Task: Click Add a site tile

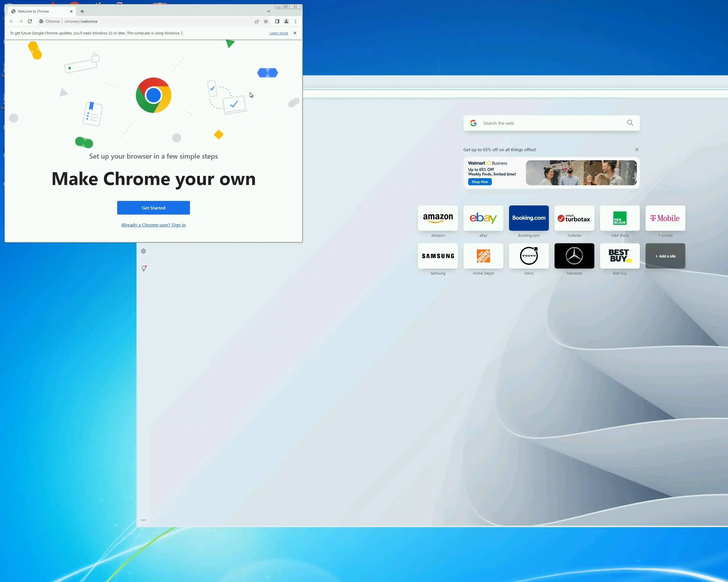Action: [665, 256]
